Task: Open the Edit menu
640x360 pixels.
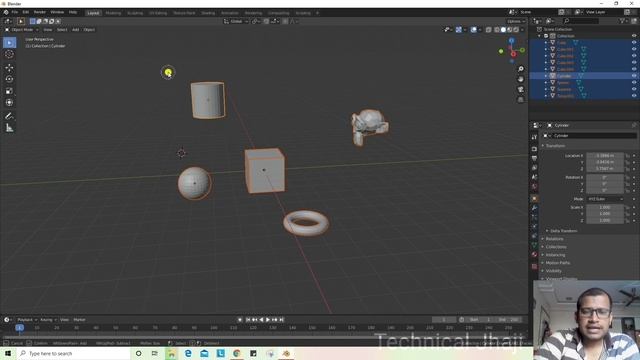Action: [26, 12]
